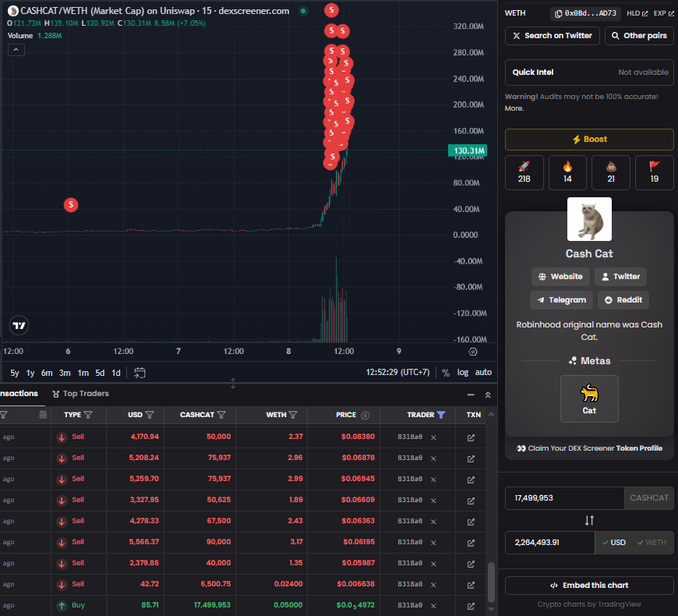Click the transactions list scrollbar thumb
Image resolution: width=678 pixels, height=616 pixels.
tap(491, 582)
